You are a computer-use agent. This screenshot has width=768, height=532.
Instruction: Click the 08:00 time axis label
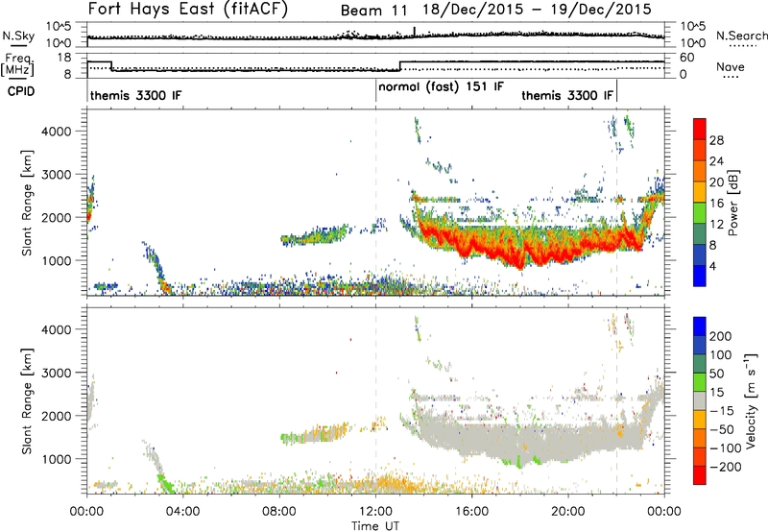click(279, 512)
